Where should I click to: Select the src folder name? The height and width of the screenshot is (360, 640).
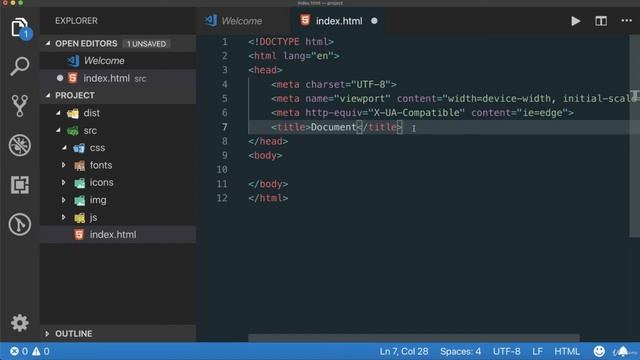90,131
